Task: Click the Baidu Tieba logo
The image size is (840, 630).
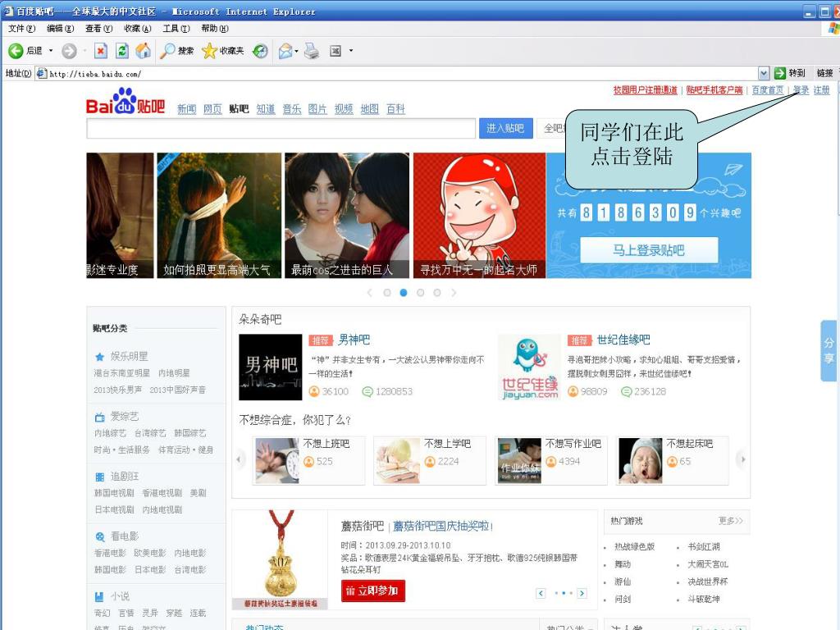Action: 126,102
